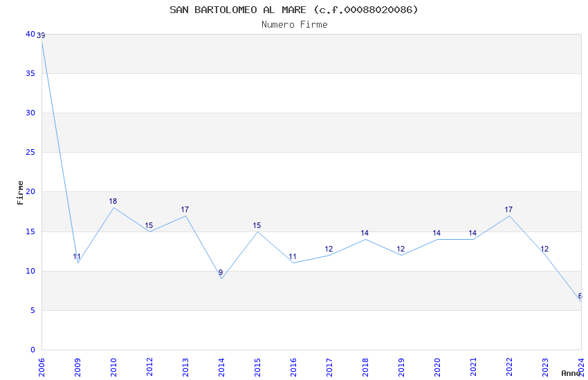Click data label 14 at 2021

pos(472,234)
